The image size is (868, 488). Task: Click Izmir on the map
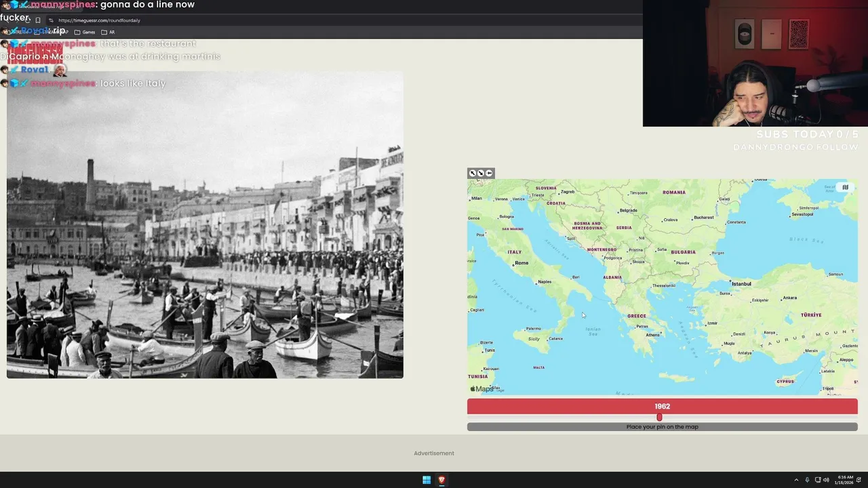pos(711,323)
